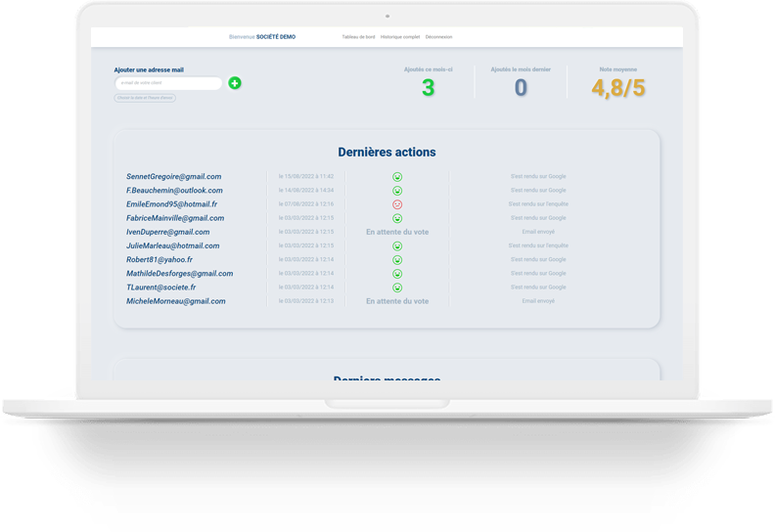The image size is (775, 532).
Task: Click the SOCIÉTÉ DEMO company name
Action: (276, 37)
